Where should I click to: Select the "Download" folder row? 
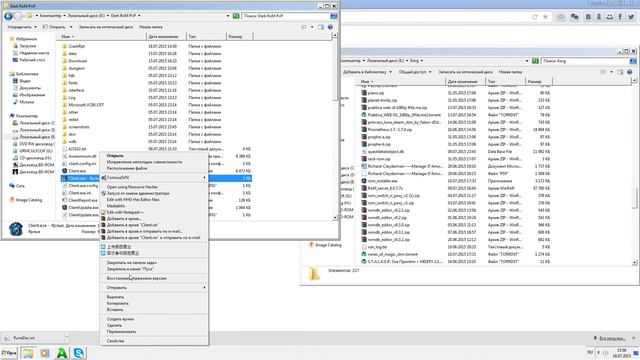(x=157, y=61)
